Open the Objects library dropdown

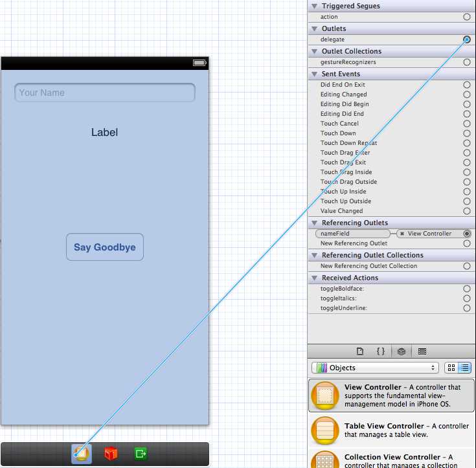pos(375,368)
